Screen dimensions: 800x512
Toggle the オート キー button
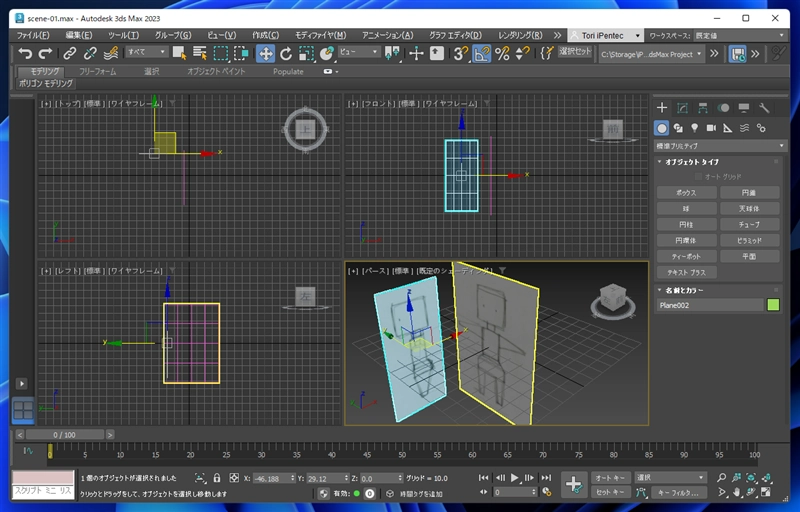pos(610,478)
